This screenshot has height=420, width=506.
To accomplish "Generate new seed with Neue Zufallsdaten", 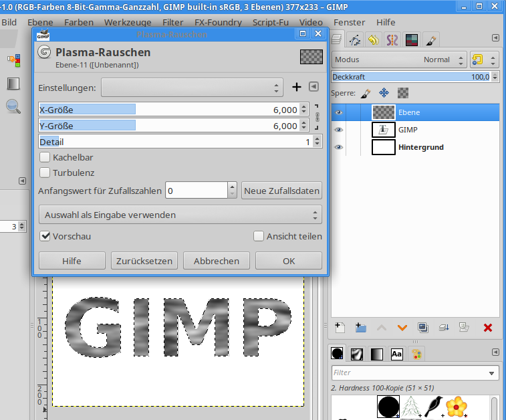I will click(281, 191).
